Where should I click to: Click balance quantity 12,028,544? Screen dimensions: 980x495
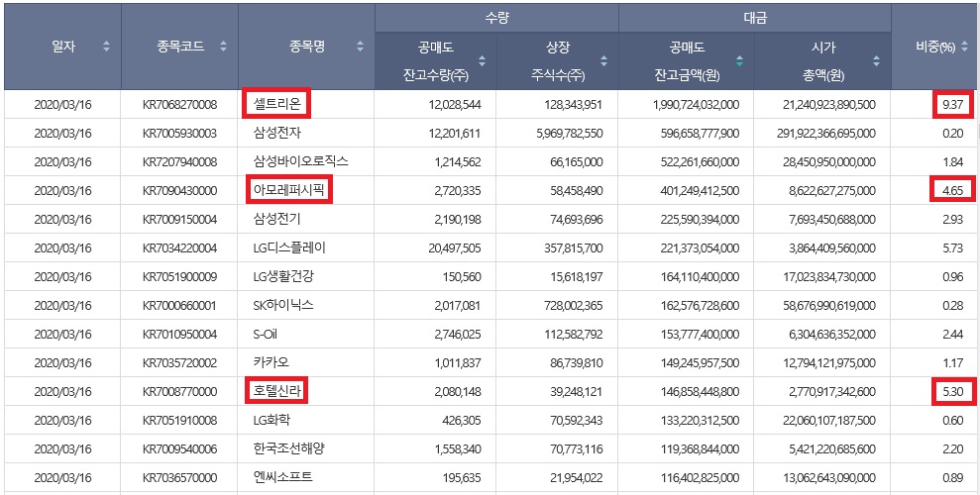click(455, 104)
